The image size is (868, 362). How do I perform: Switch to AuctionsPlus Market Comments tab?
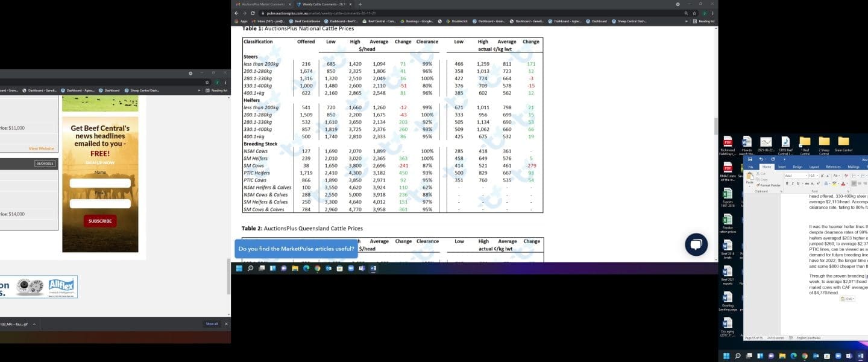[x=263, y=4]
